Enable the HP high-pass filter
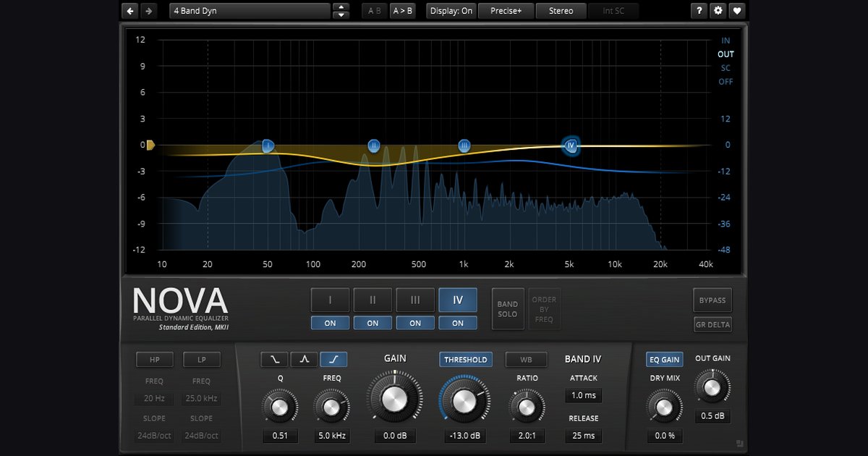 (x=154, y=359)
